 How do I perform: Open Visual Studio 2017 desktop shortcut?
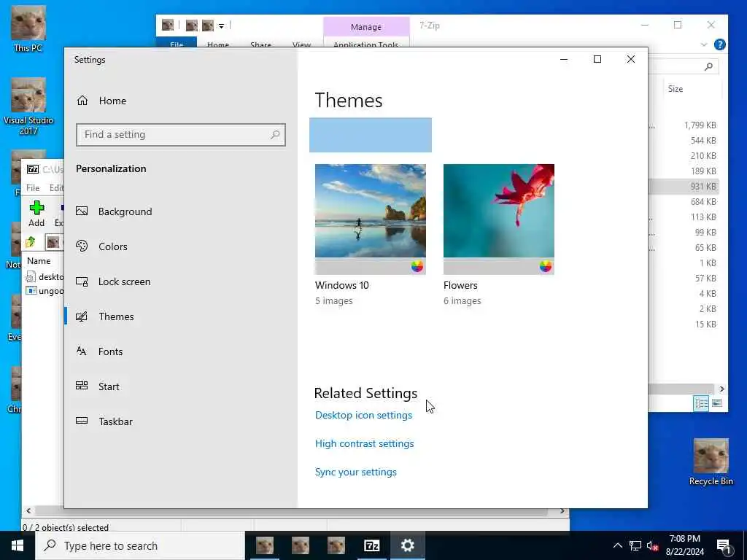point(28,106)
